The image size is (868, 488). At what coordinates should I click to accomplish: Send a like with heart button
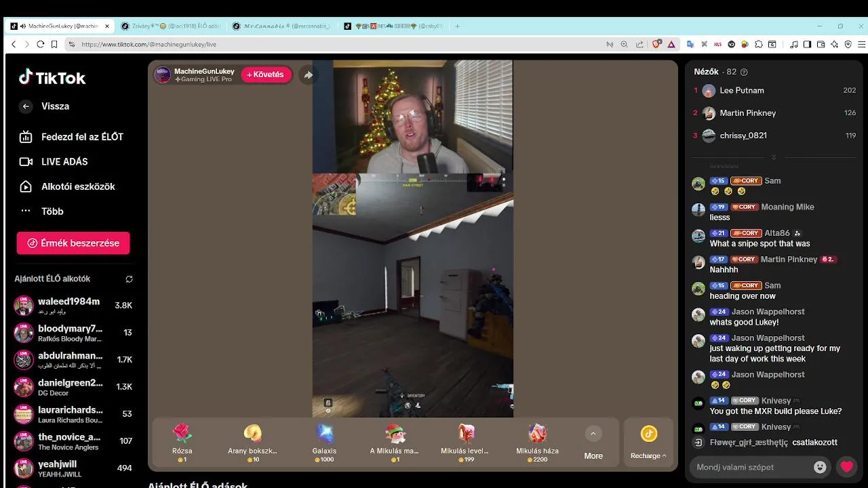(x=846, y=467)
